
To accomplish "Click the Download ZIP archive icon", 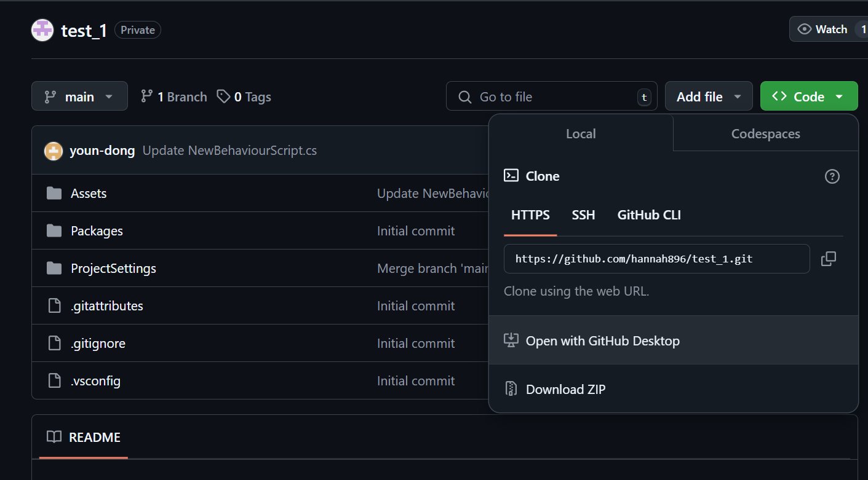I will pos(511,389).
